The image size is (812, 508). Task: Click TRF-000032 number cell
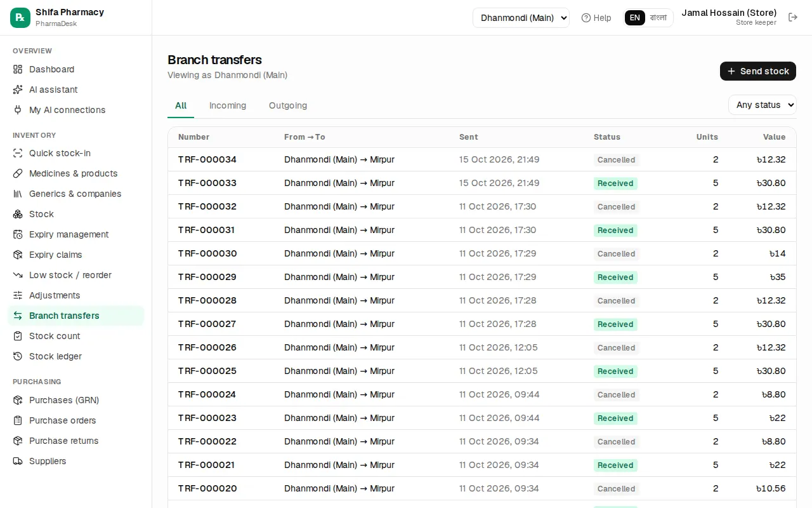click(x=207, y=206)
